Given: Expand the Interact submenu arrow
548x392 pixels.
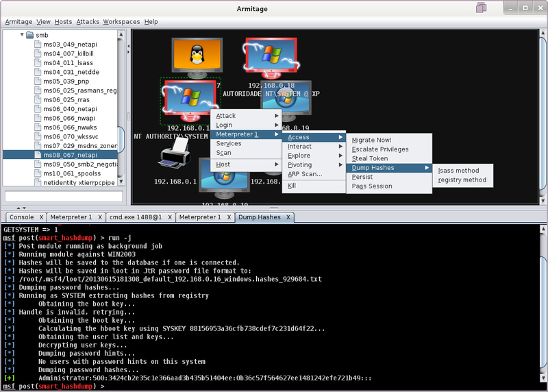Looking at the screenshot, I should (340, 146).
